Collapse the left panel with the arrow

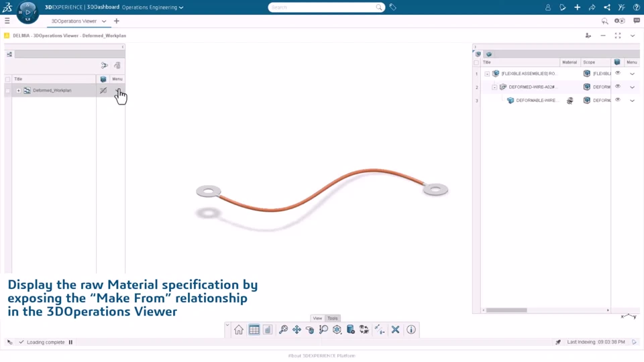point(123,47)
